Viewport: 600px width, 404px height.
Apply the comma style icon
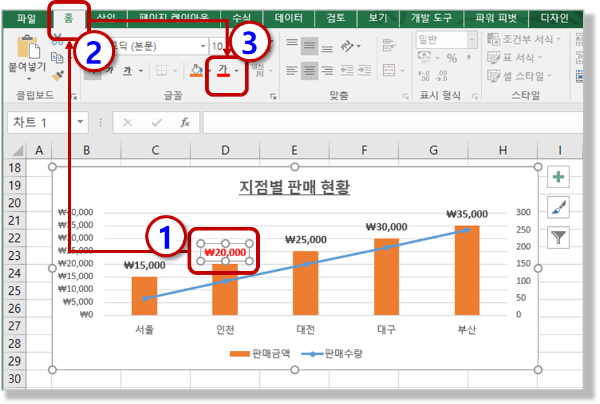468,58
